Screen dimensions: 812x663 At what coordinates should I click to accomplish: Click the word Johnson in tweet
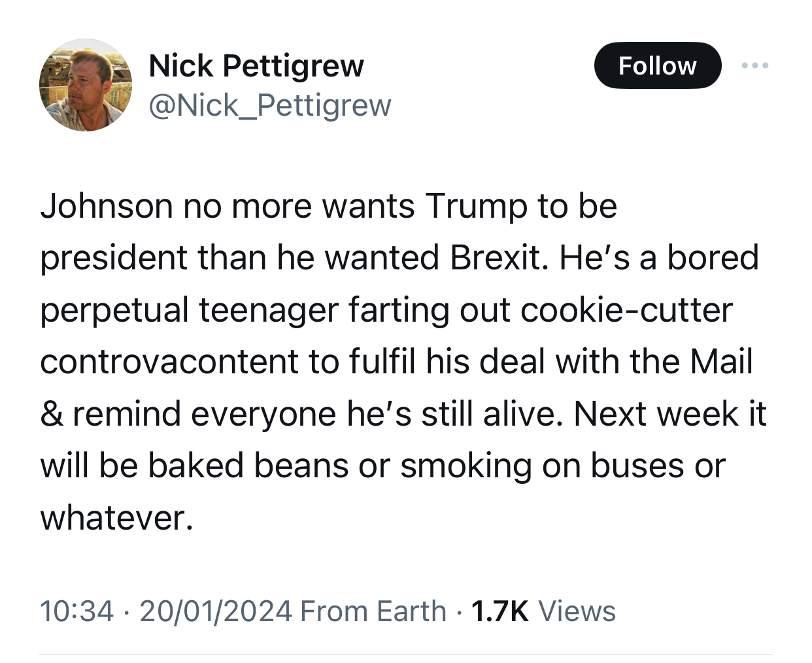click(106, 206)
